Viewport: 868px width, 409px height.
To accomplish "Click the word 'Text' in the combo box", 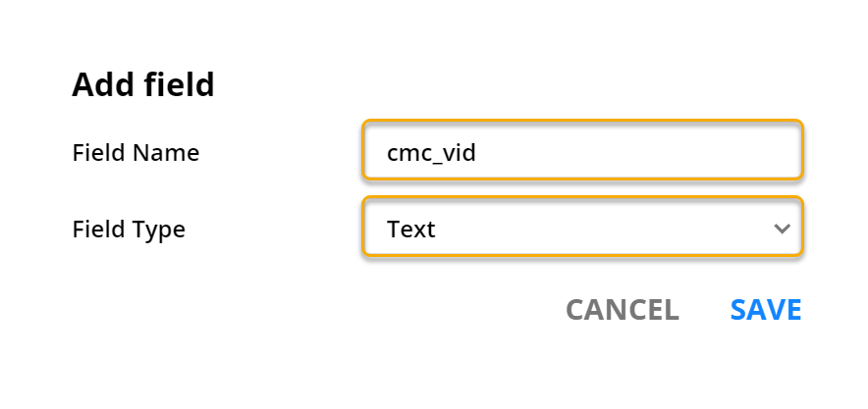I will click(411, 230).
